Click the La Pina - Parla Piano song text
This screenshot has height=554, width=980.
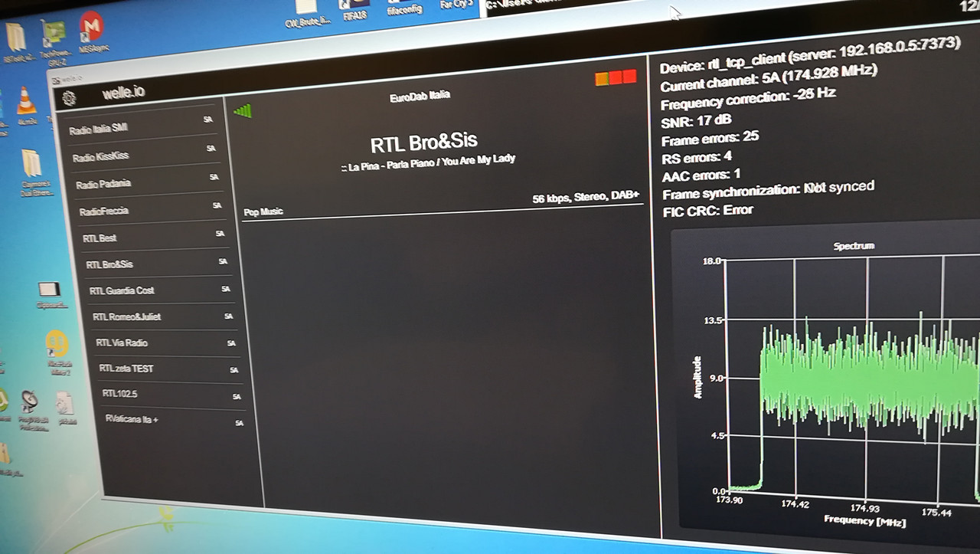tap(429, 163)
